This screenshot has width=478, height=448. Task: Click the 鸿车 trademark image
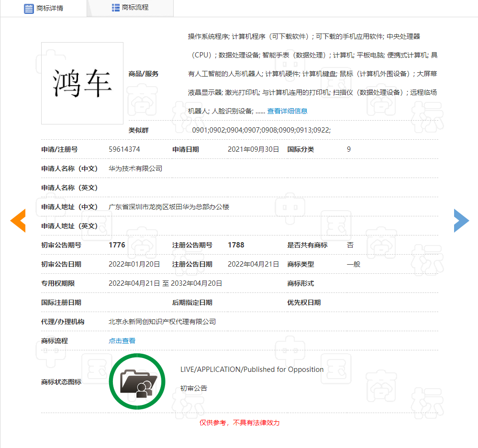82,83
